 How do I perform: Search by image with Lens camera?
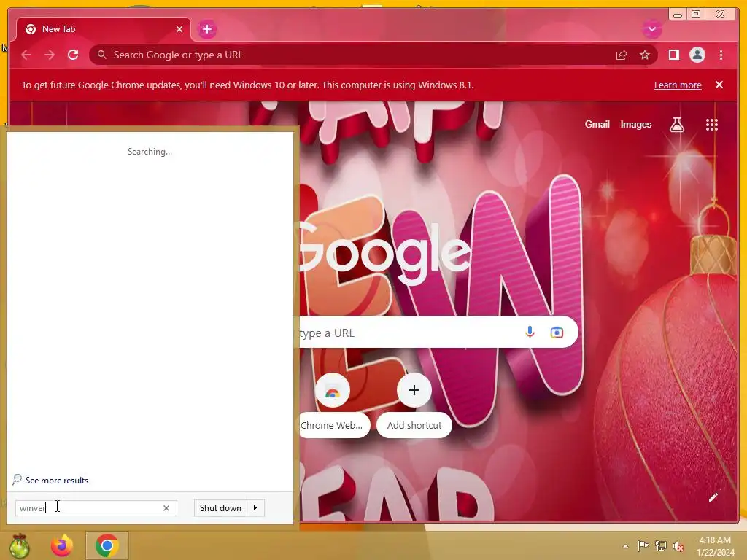tap(557, 332)
